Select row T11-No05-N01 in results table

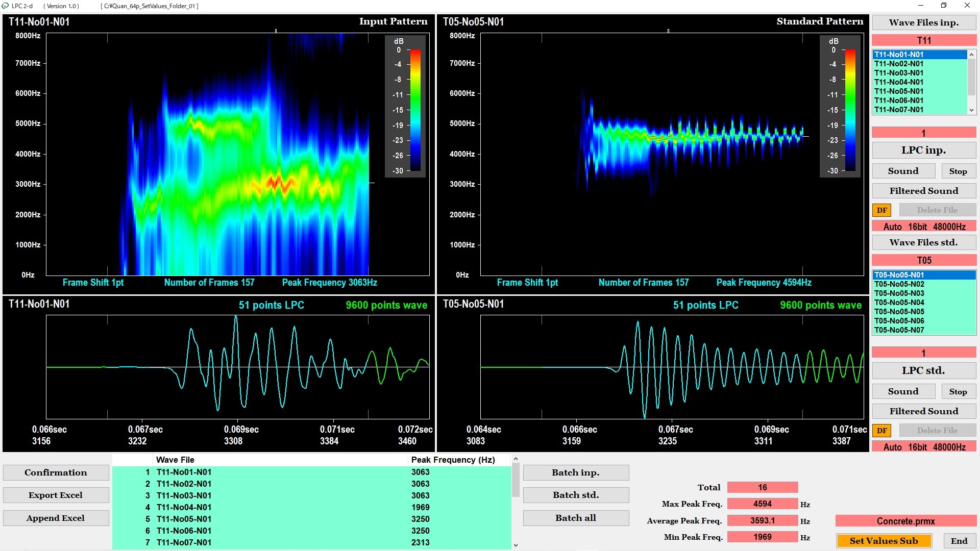(x=184, y=519)
